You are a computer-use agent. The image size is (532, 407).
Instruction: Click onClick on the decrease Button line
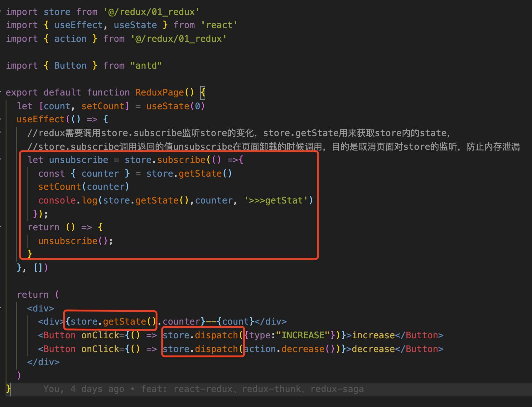(100, 349)
